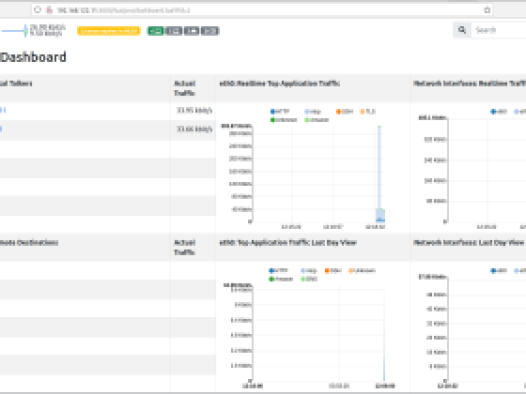Viewport: 526px width, 394px height.
Task: Click the fourth gray status badge
Action: point(210,31)
